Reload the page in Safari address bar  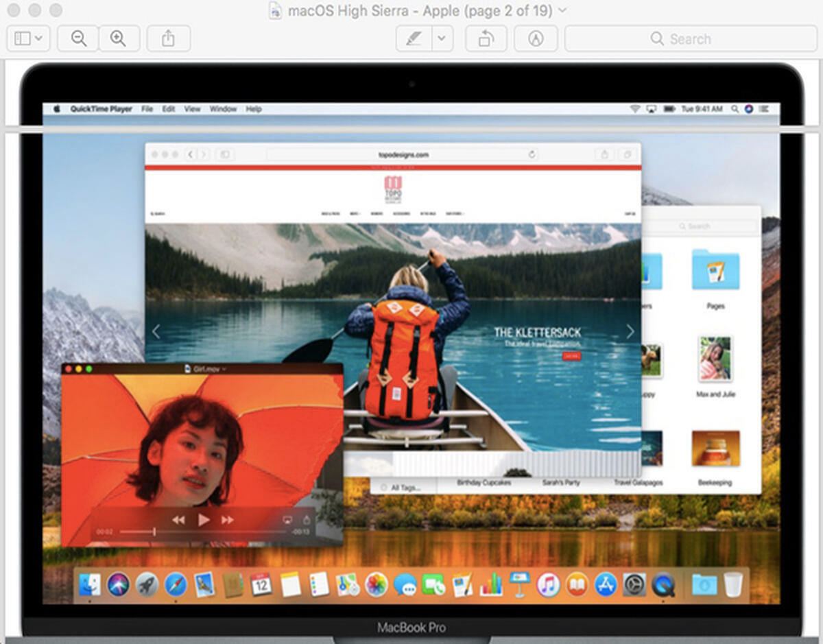(532, 155)
